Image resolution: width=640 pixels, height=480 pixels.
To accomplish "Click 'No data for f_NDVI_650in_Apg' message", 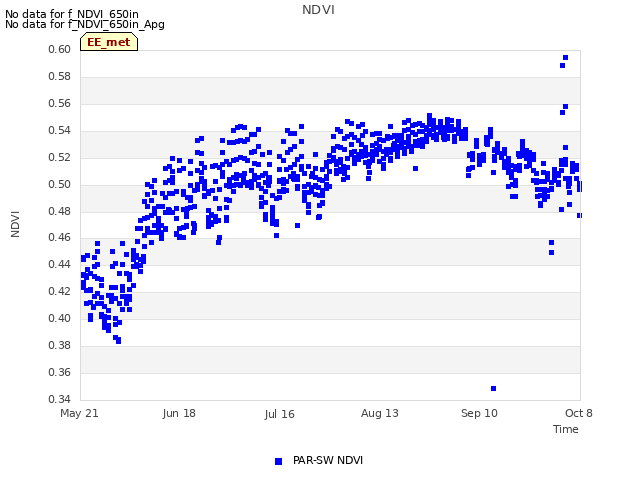I will point(85,24).
